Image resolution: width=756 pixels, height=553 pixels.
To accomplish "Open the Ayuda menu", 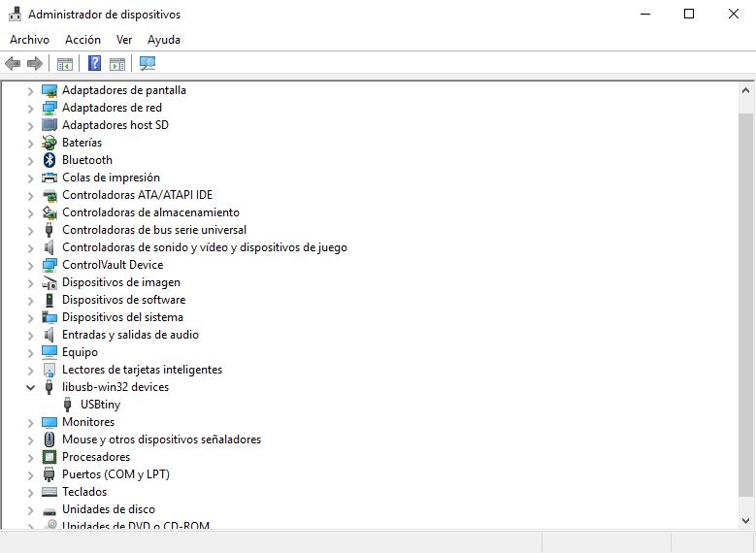I will [164, 40].
